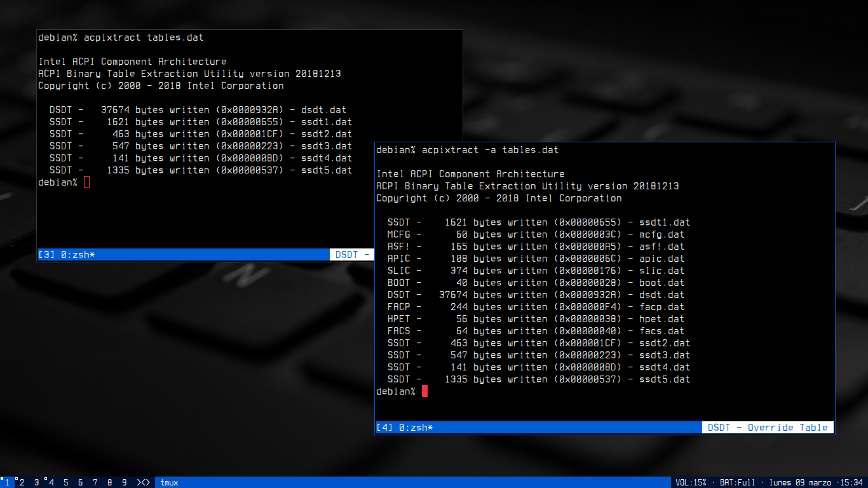Click the ssdt5.dat filename in front terminal
The height and width of the screenshot is (488, 868).
coord(665,379)
